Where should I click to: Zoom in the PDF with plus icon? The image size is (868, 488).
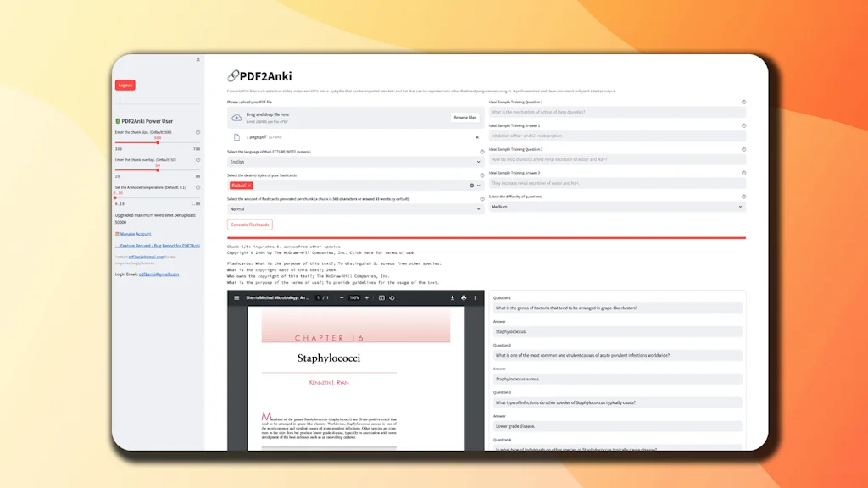point(366,298)
